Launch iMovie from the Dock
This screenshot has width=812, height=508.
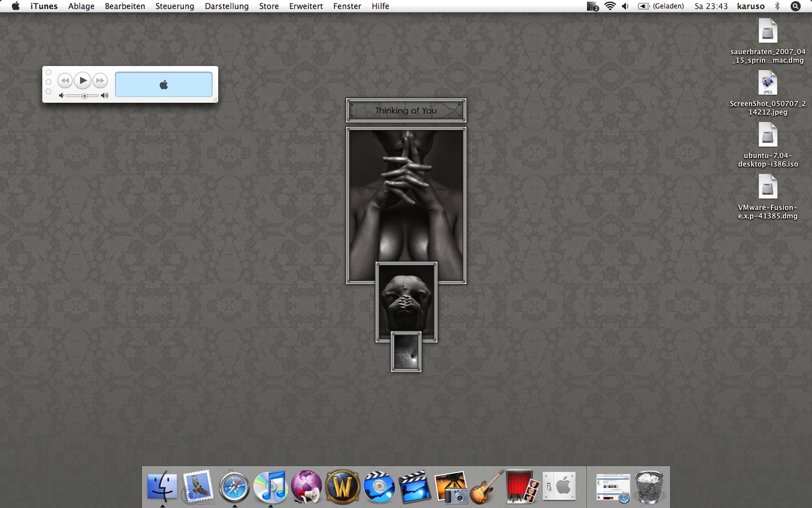pyautogui.click(x=414, y=487)
